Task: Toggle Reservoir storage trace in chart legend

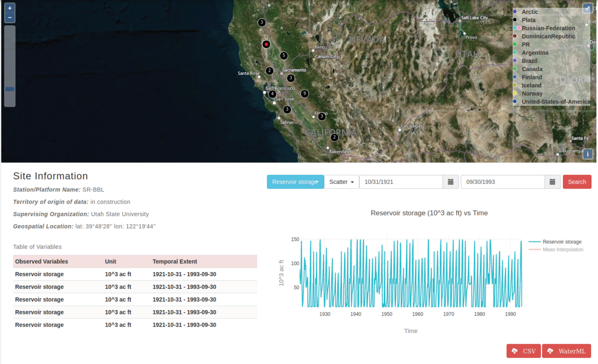Action: pyautogui.click(x=562, y=242)
